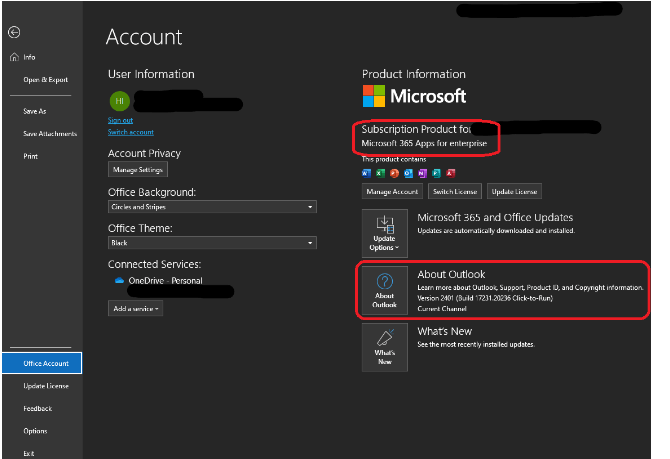This screenshot has height=459, width=670.
Task: Click the HI user avatar
Action: (120, 101)
